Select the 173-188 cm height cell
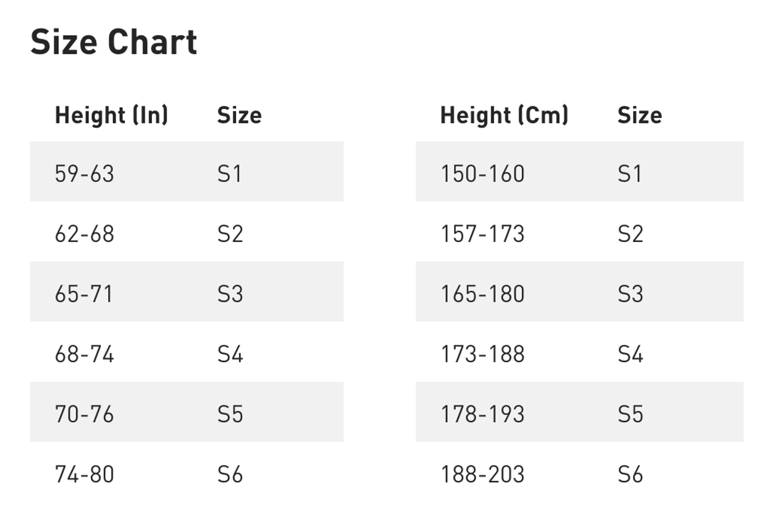The width and height of the screenshot is (782, 532). point(483,354)
